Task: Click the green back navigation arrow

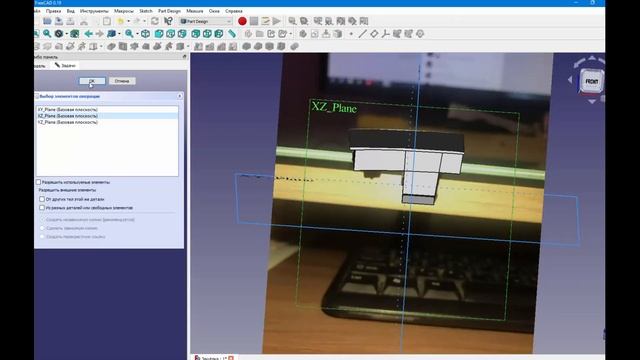Action: pyautogui.click(x=88, y=34)
